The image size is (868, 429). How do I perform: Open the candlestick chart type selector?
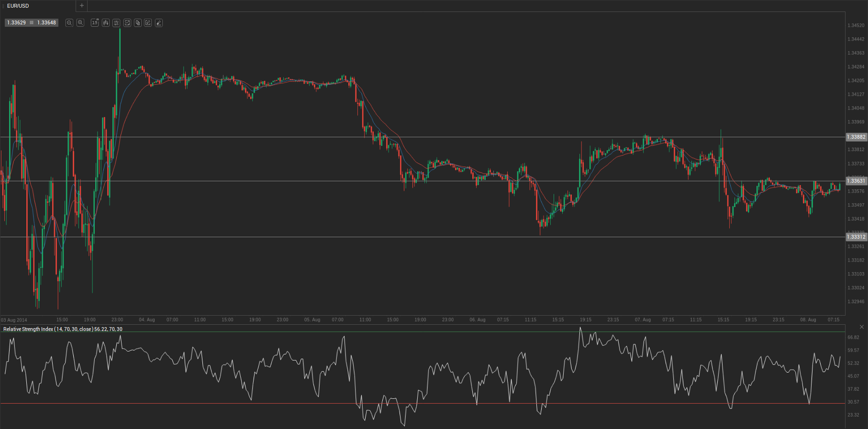coord(105,23)
